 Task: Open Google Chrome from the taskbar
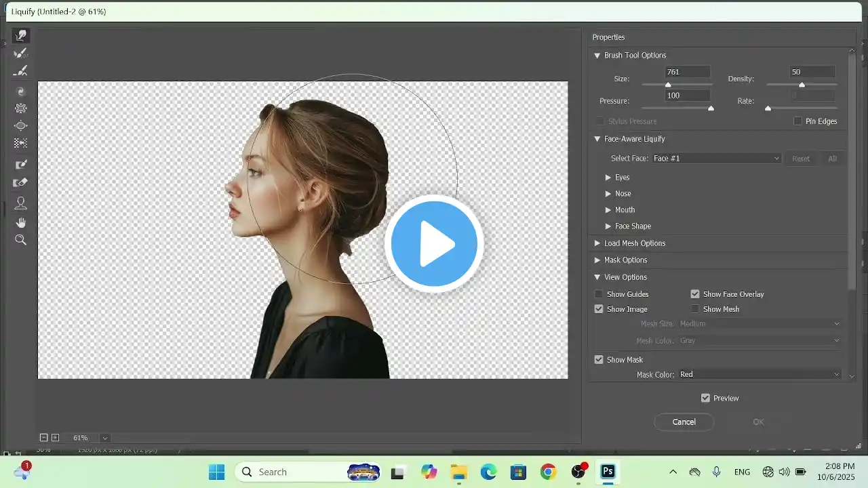coord(549,472)
